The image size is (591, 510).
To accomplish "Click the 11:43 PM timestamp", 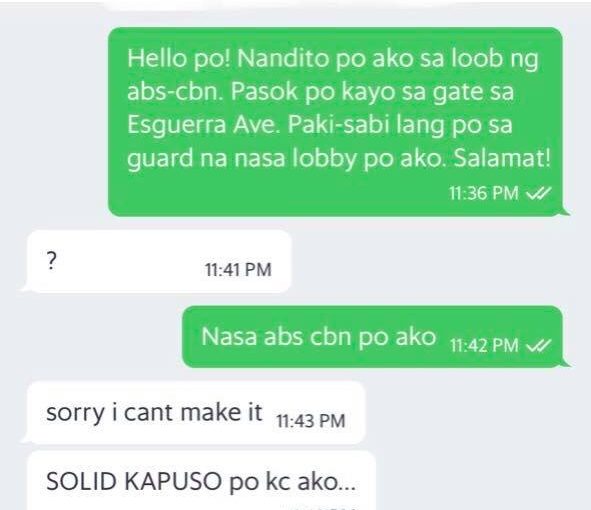I will (x=311, y=421).
